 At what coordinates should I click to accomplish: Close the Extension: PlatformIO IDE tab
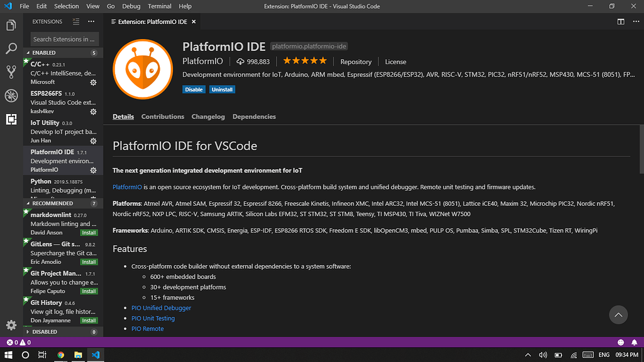(x=194, y=21)
